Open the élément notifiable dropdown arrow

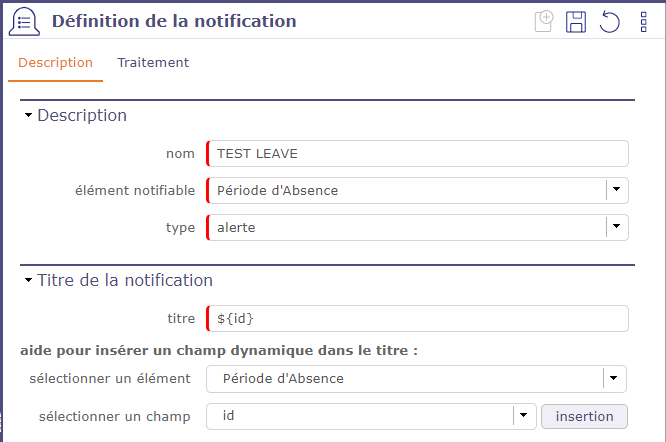click(617, 190)
